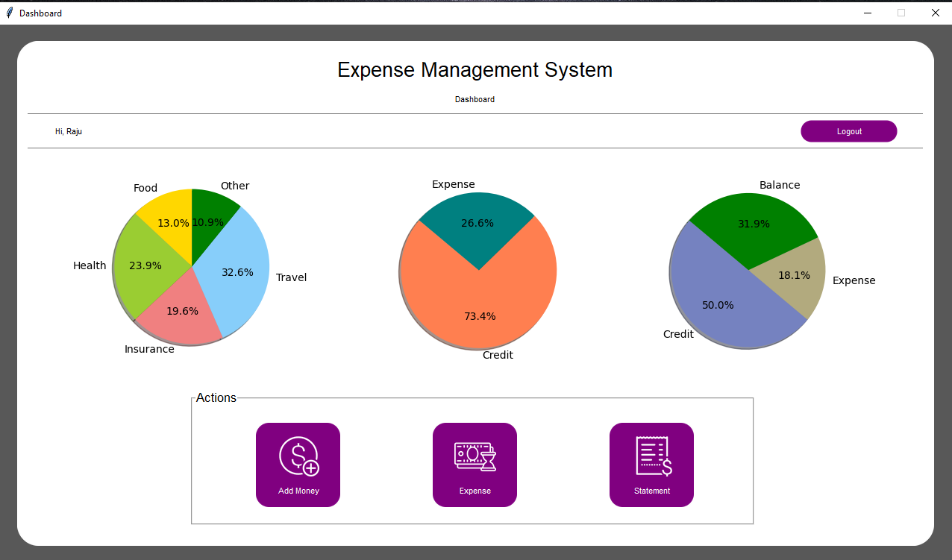
Task: Click the "Hi, Raju" greeting text
Action: pyautogui.click(x=69, y=131)
